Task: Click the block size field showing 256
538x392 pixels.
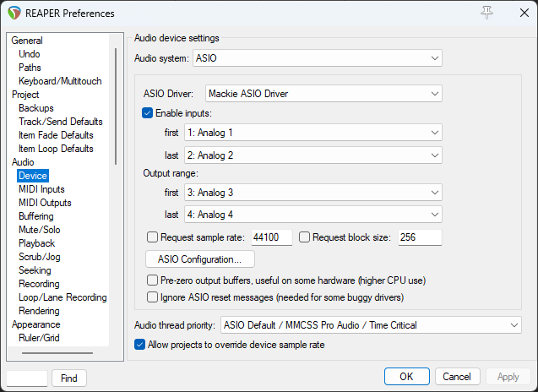Action: pos(420,237)
